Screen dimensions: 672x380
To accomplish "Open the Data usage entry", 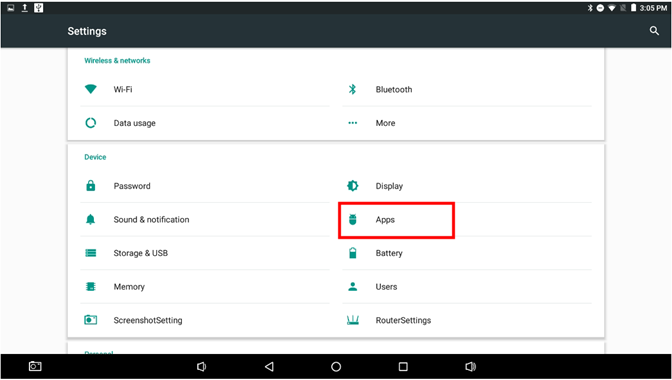I will 205,123.
